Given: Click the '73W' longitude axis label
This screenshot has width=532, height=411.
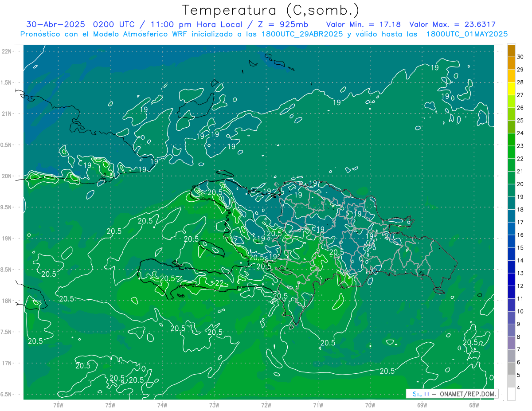Looking at the screenshot, I should (214, 405).
